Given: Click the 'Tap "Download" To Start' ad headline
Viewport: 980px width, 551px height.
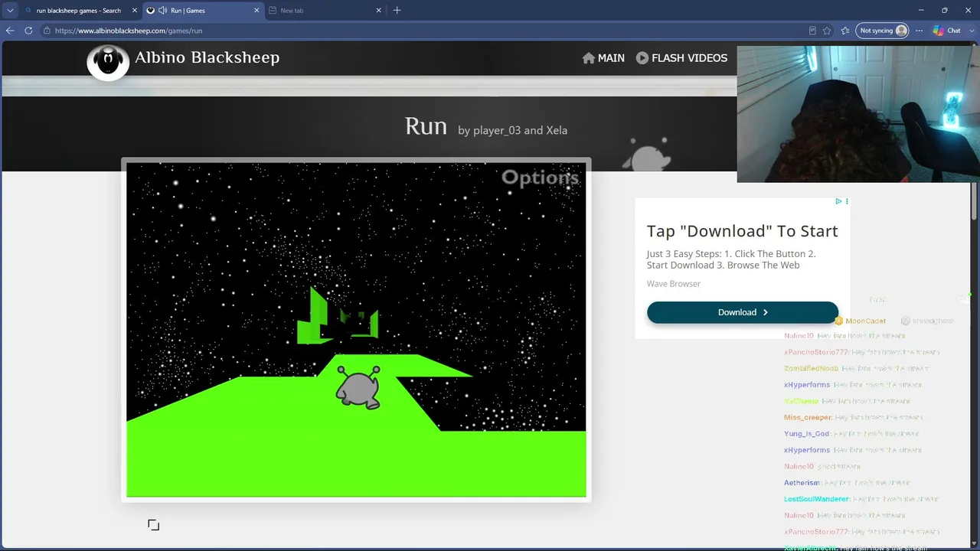Looking at the screenshot, I should 743,231.
